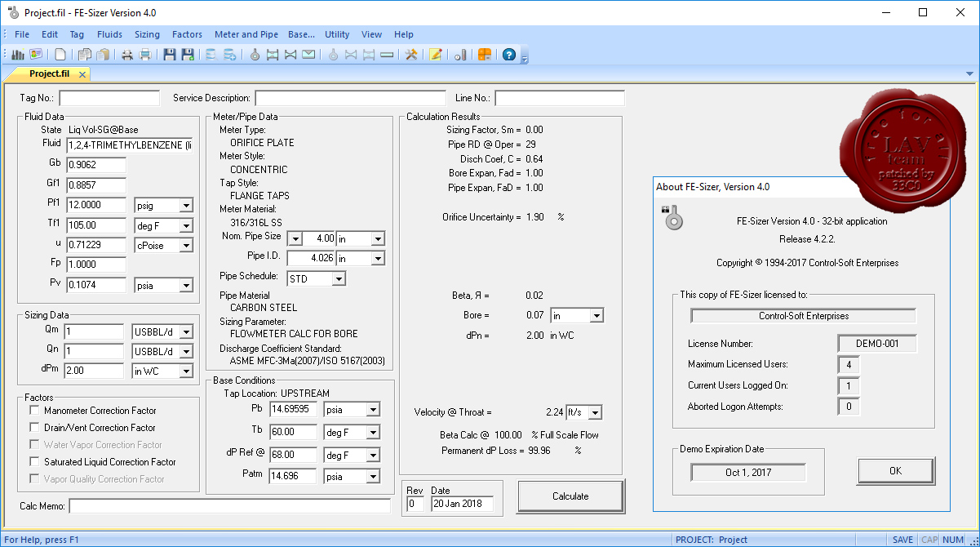The width and height of the screenshot is (980, 547).
Task: Enable Saturated Liquid Correction Factor checkbox
Action: click(x=34, y=461)
